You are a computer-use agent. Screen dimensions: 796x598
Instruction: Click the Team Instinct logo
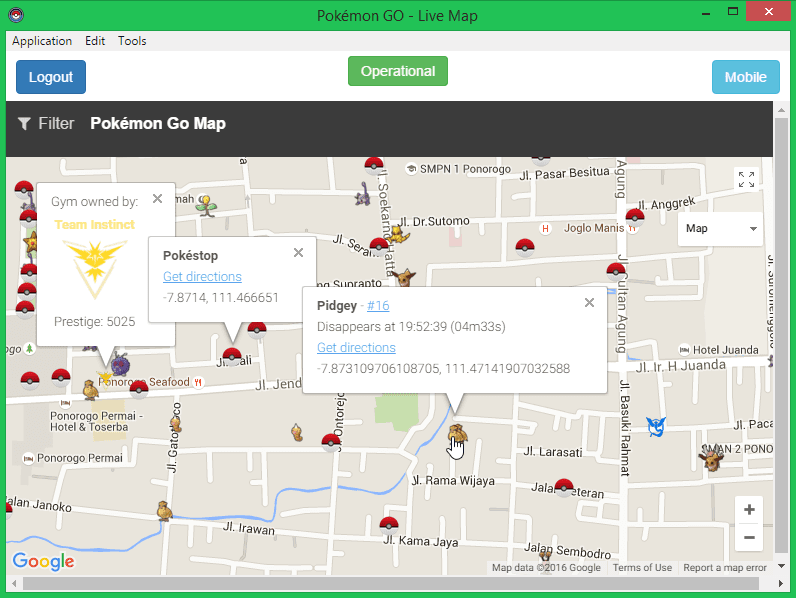[x=94, y=269]
